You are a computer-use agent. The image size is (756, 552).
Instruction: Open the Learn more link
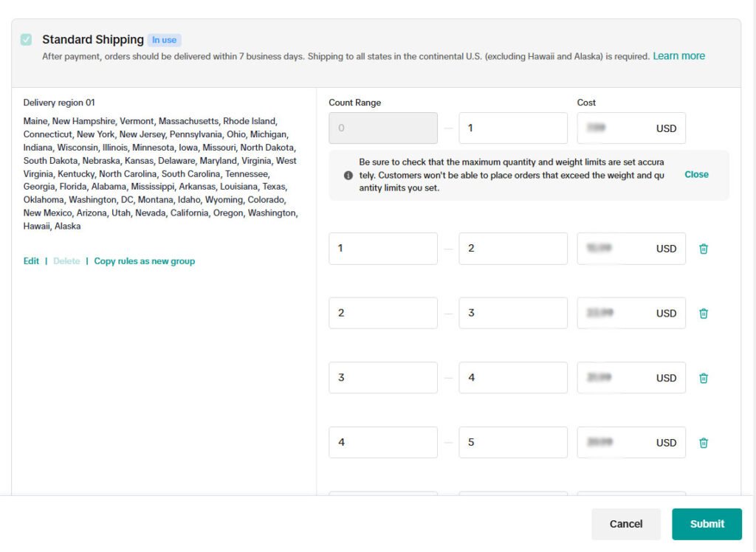pos(679,56)
